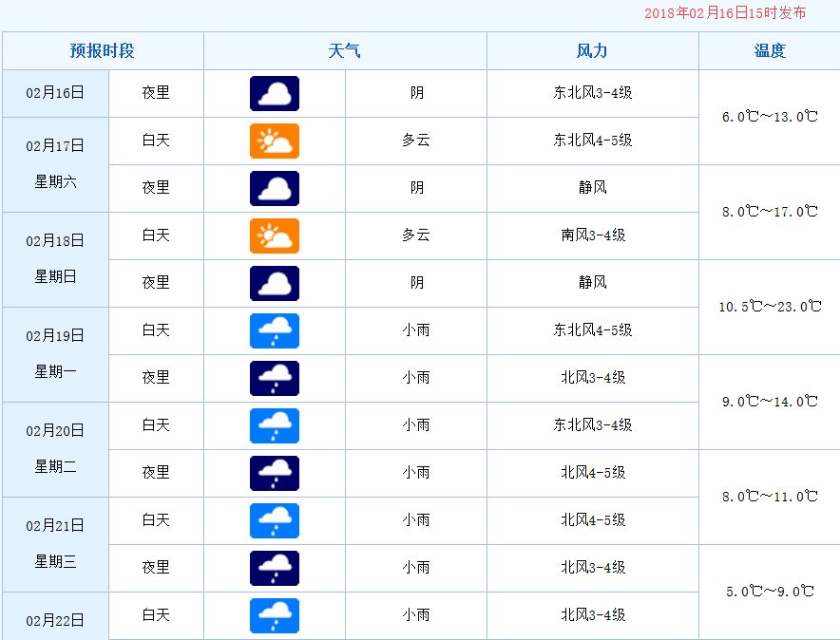The height and width of the screenshot is (640, 840).
Task: Click 小雨 weather text for 02月20日 night
Action: (x=416, y=472)
